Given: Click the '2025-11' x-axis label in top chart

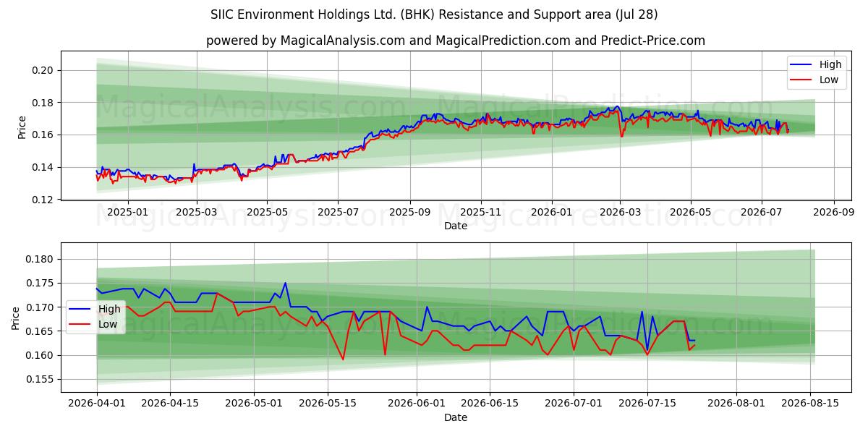Looking at the screenshot, I should pos(480,213).
